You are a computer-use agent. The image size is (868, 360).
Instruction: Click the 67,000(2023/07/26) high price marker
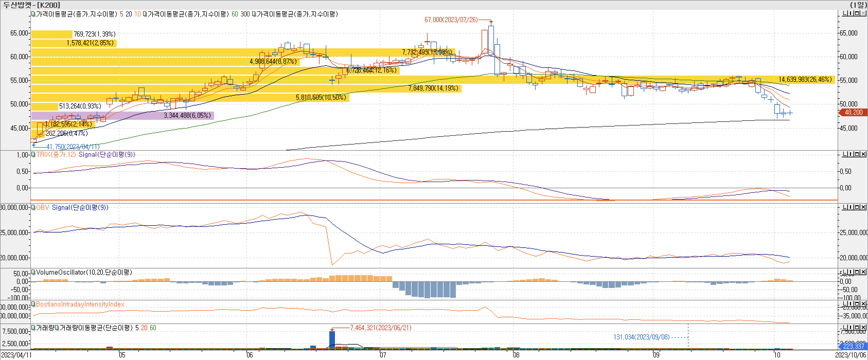pyautogui.click(x=451, y=20)
